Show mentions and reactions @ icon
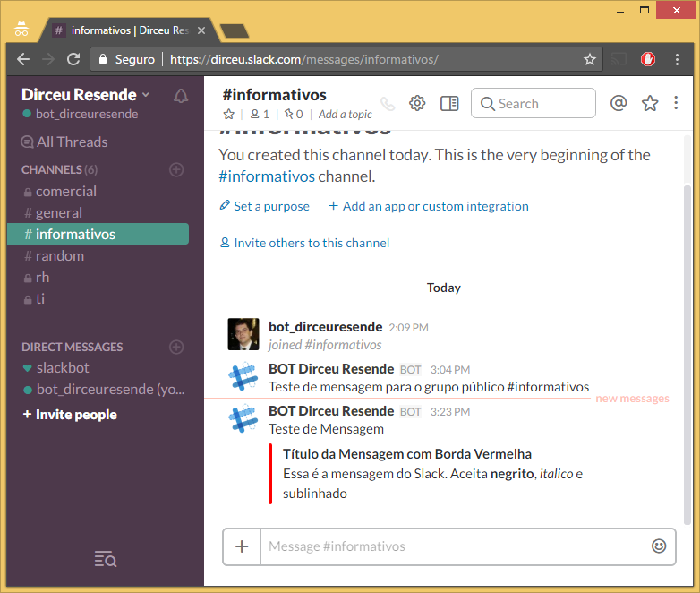Image resolution: width=700 pixels, height=593 pixels. pyautogui.click(x=619, y=103)
